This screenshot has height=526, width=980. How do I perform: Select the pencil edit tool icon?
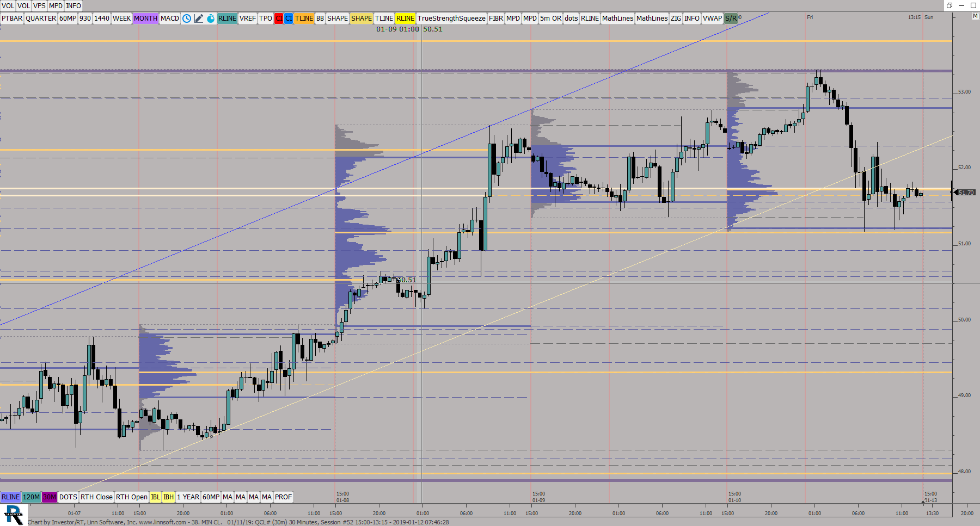[x=199, y=18]
